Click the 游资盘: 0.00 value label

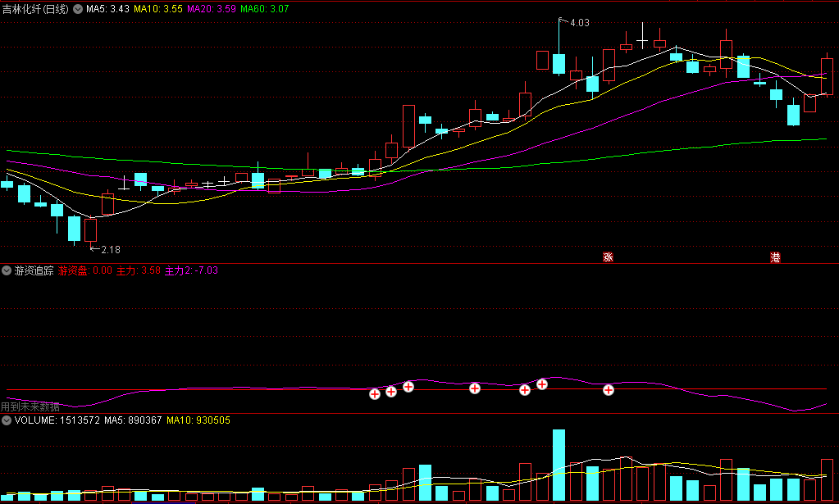pos(85,270)
